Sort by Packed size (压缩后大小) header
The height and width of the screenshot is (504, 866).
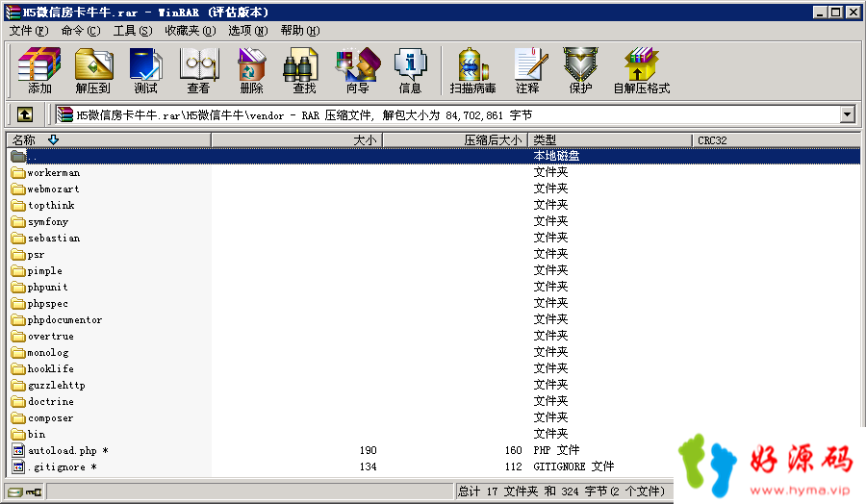tap(455, 140)
